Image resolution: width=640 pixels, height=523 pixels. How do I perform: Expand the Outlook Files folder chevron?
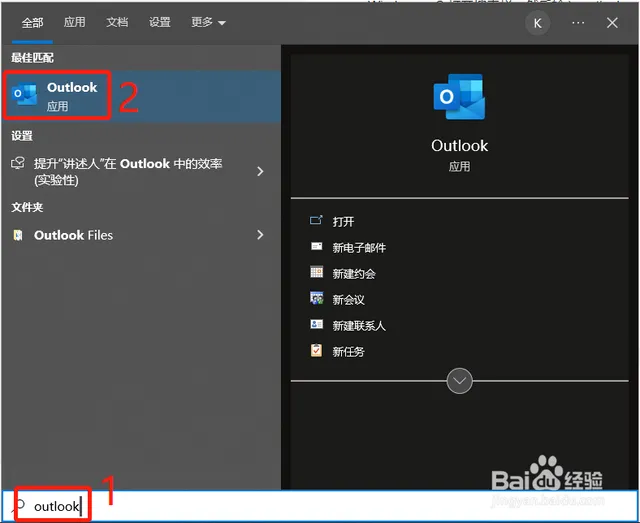pos(260,234)
